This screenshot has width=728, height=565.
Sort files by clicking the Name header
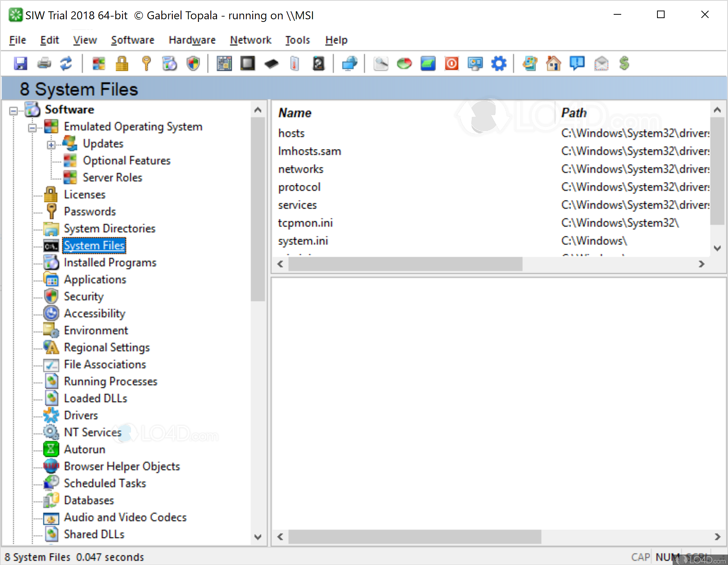click(295, 112)
